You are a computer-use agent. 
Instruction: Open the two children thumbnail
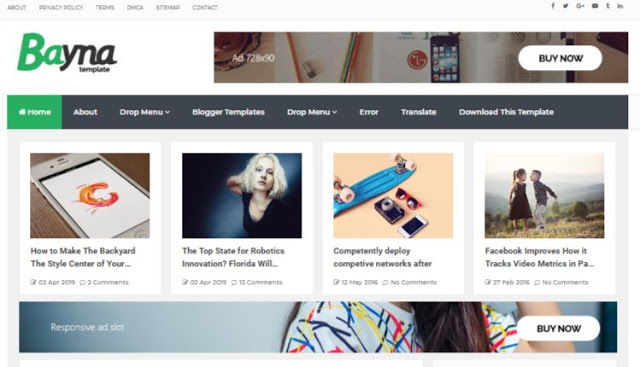point(544,196)
